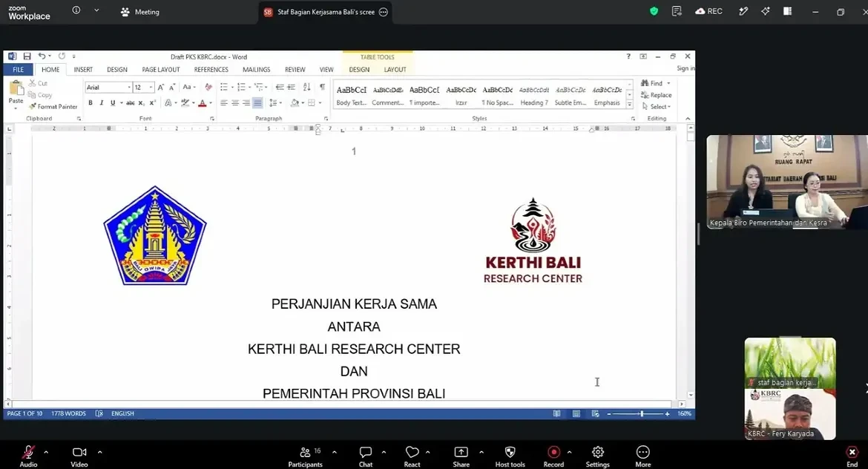Click the Zoom Video camera button
Image resolution: width=868 pixels, height=469 pixels.
click(79, 457)
